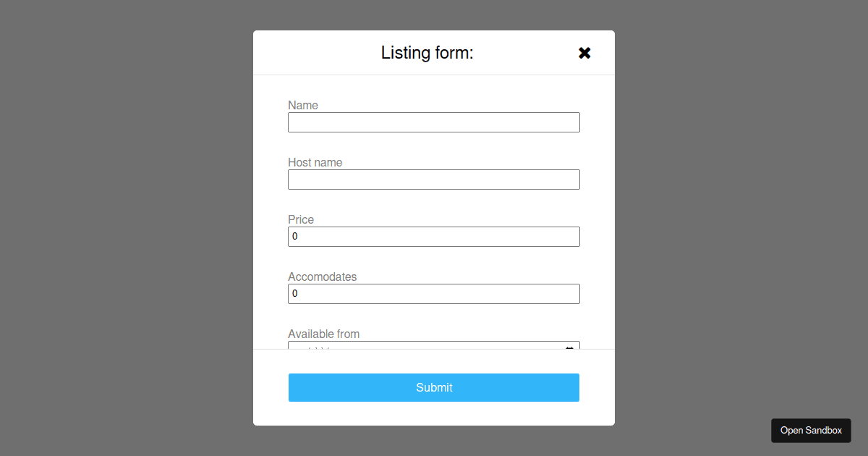868x456 pixels.
Task: Click inside the Host name field
Action: tap(434, 179)
